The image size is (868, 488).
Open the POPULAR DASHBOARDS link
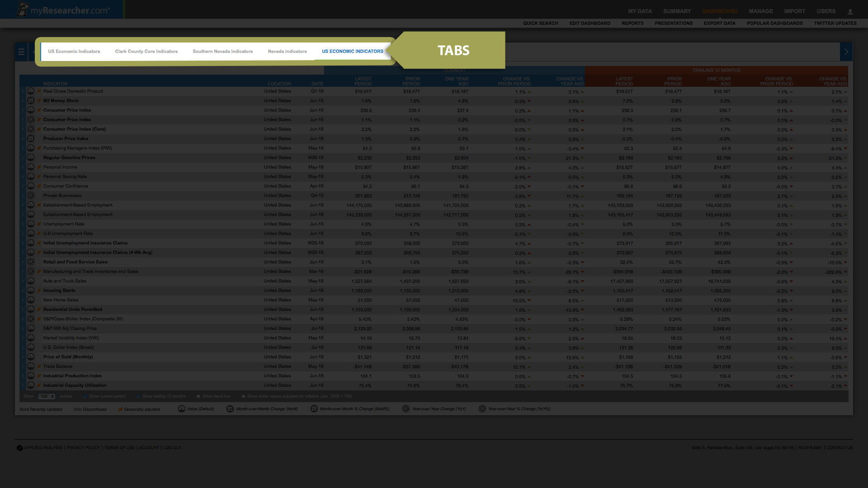click(x=775, y=23)
